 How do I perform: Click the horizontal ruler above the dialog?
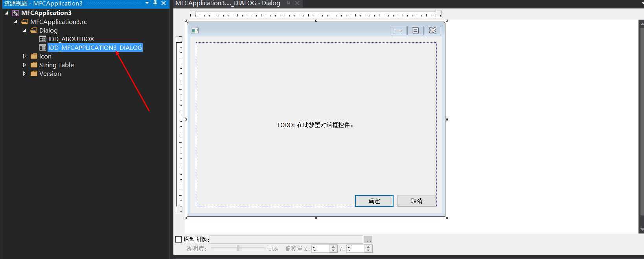316,15
